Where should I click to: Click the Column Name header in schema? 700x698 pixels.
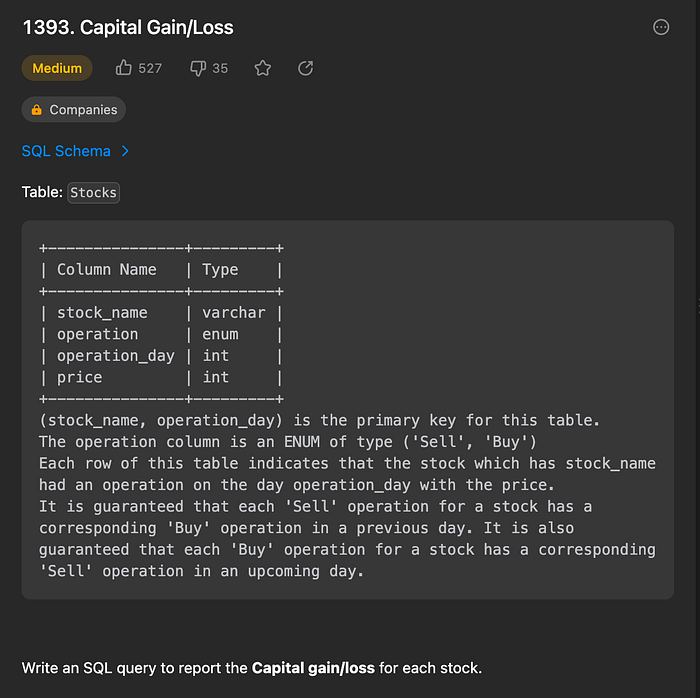pyautogui.click(x=107, y=270)
